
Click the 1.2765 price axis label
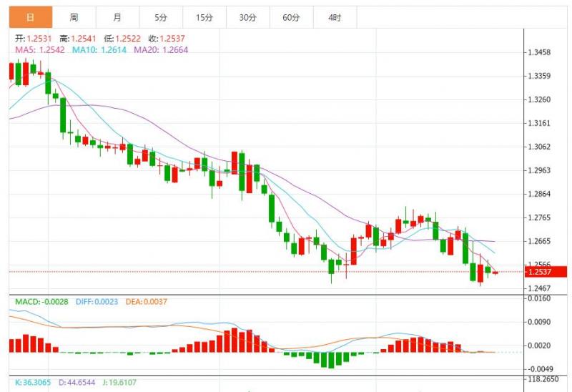pyautogui.click(x=539, y=217)
